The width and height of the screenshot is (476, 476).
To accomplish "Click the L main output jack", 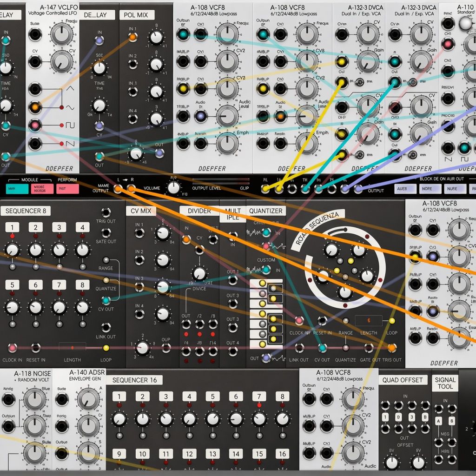I will pos(118,189).
